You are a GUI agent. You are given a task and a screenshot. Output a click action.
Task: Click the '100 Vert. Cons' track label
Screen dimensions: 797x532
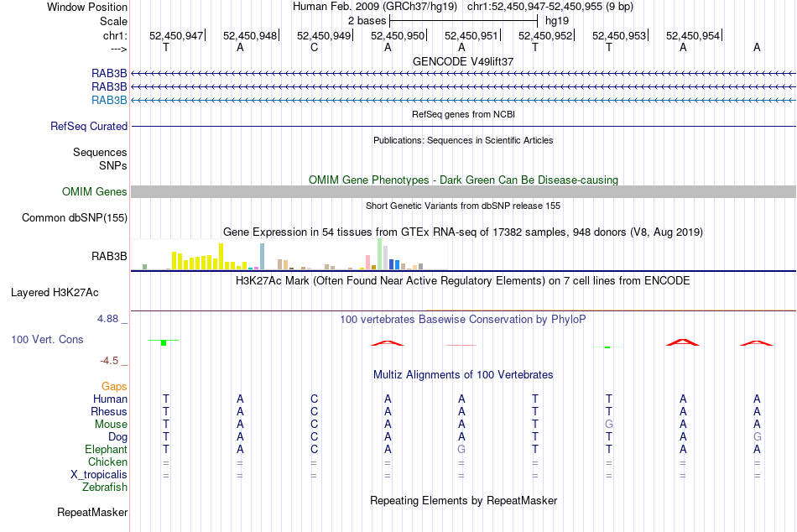point(47,339)
